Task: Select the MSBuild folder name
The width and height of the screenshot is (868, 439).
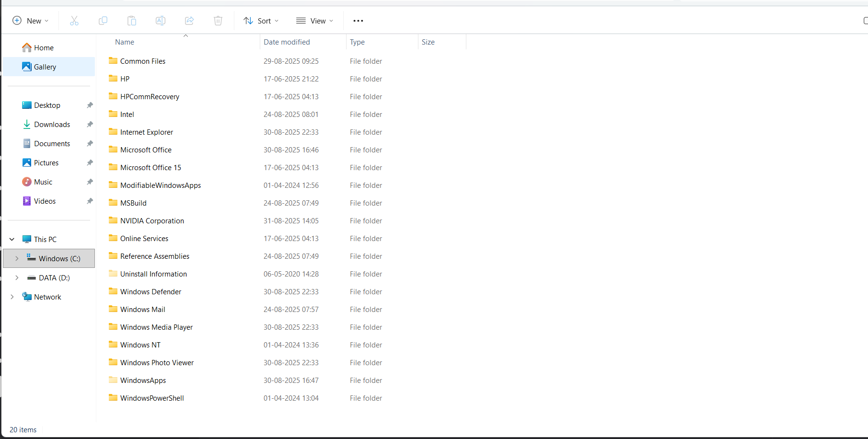Action: pos(133,203)
